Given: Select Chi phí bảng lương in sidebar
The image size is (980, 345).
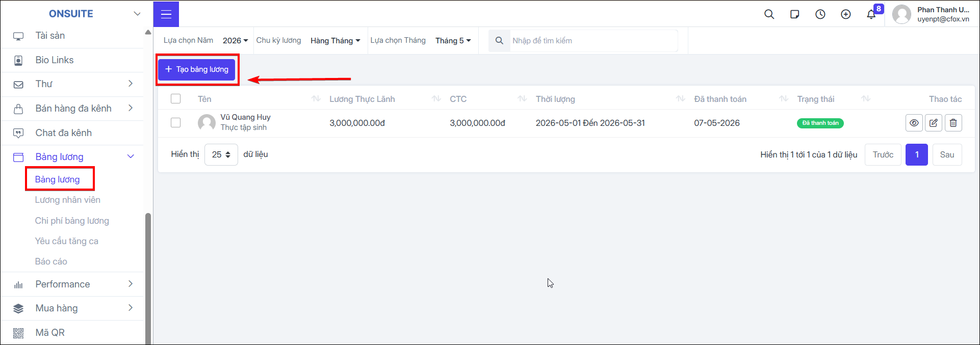Looking at the screenshot, I should (72, 221).
